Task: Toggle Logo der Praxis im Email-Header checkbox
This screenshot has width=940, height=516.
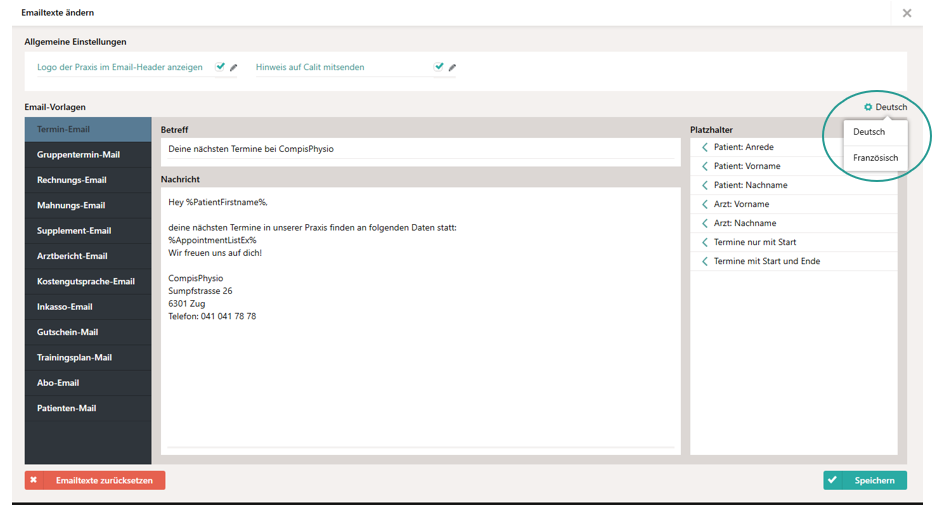Action: coord(220,67)
